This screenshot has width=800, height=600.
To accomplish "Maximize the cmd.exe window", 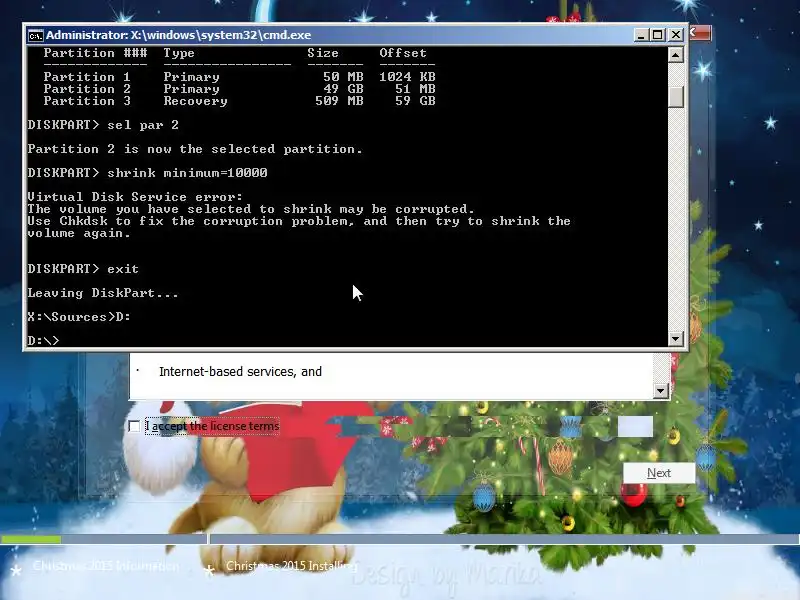I will coord(658,35).
